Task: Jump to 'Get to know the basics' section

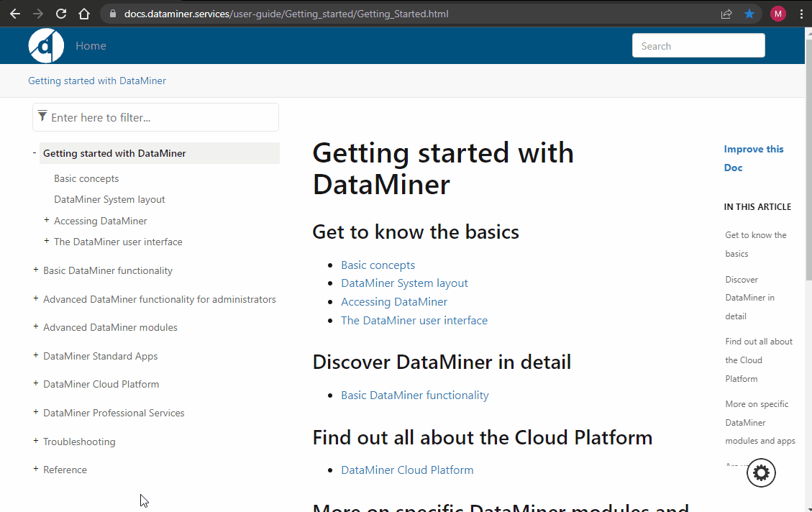Action: (x=756, y=244)
